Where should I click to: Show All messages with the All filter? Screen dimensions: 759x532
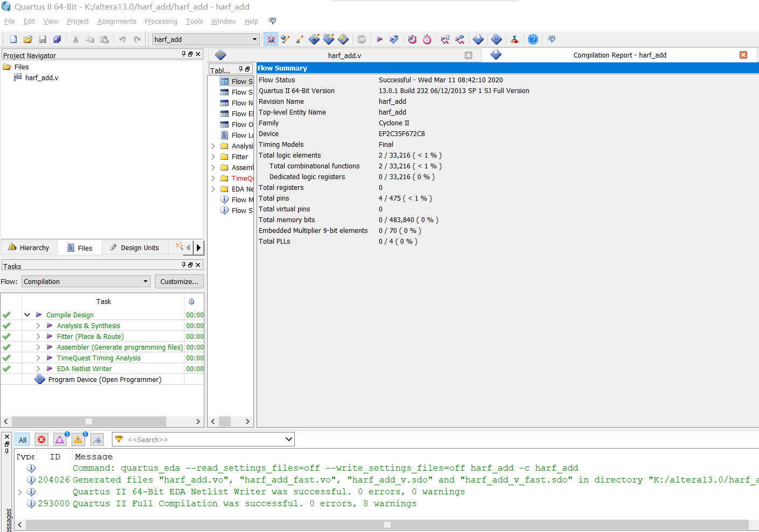23,440
